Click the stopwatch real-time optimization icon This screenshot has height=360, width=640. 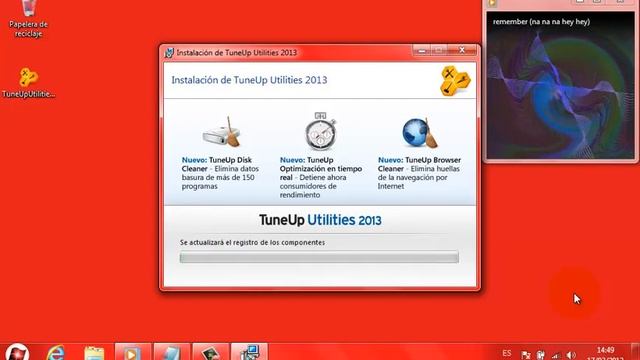click(x=320, y=131)
